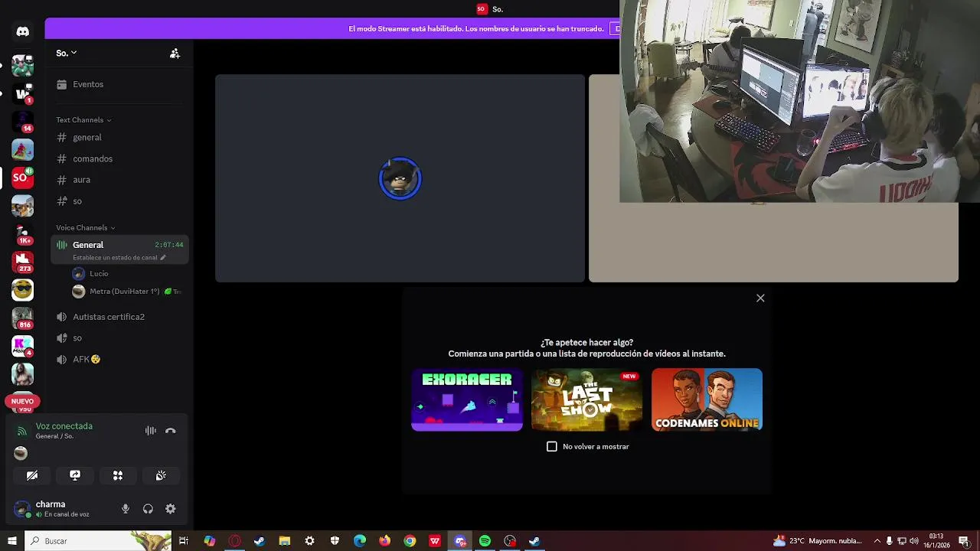
Task: Open Microsoft Edge from taskbar
Action: coord(360,541)
